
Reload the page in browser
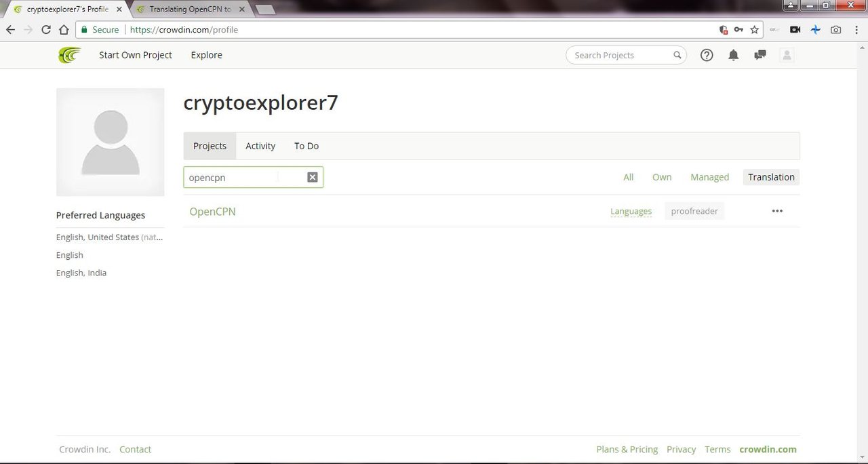[x=46, y=30]
